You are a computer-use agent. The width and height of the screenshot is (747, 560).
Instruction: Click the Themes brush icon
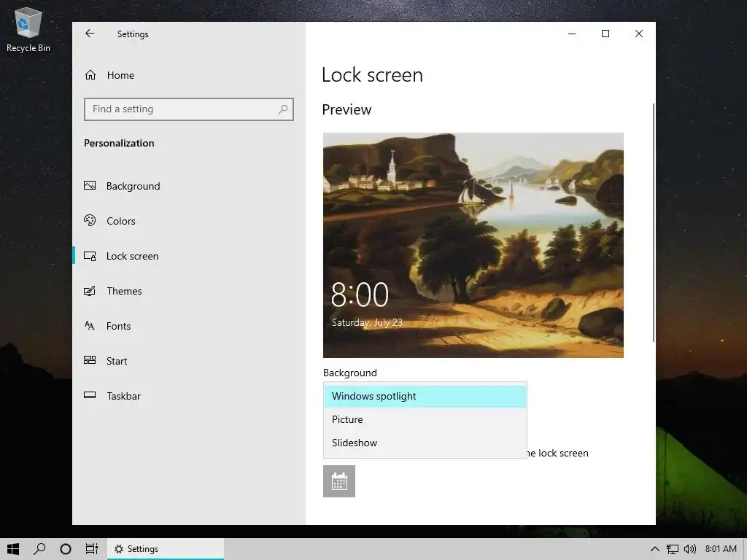point(90,290)
